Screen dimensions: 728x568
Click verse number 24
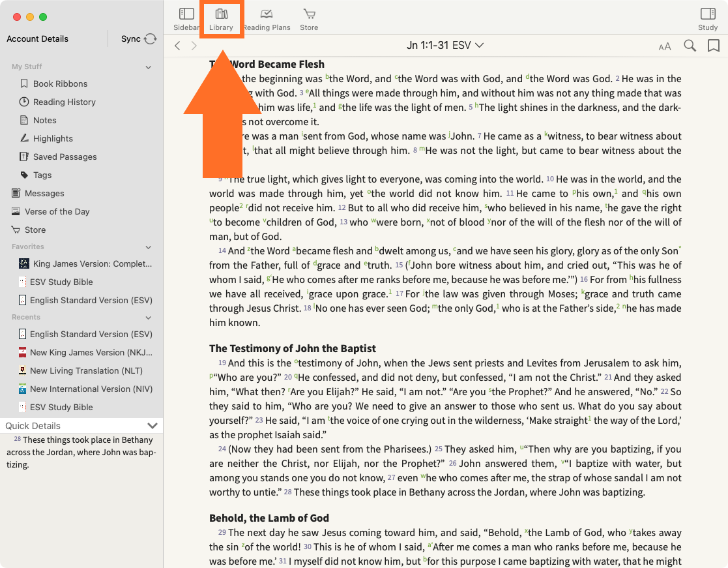coord(222,449)
